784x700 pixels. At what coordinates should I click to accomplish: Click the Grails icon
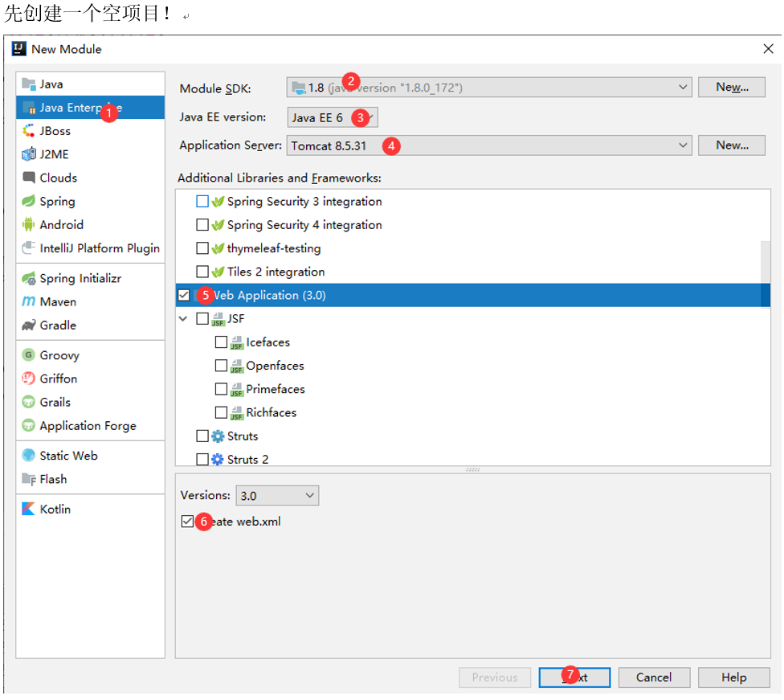coord(28,402)
